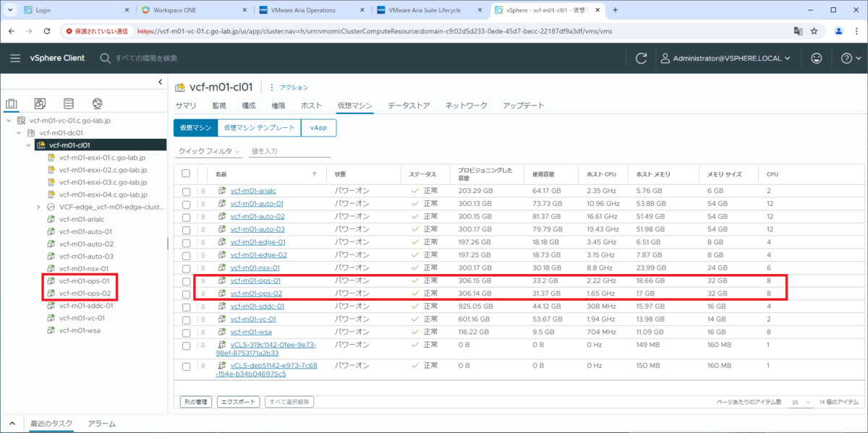Switch to the サマリ tab
The height and width of the screenshot is (433, 868).
[185, 106]
